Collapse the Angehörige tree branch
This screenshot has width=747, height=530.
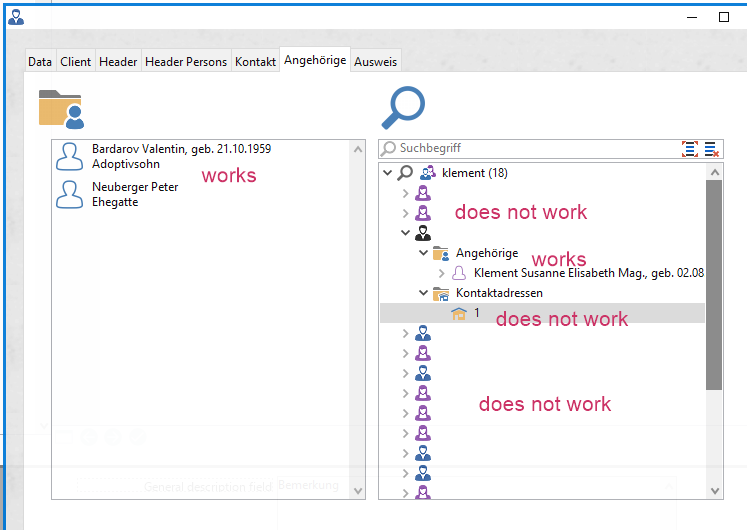point(423,254)
